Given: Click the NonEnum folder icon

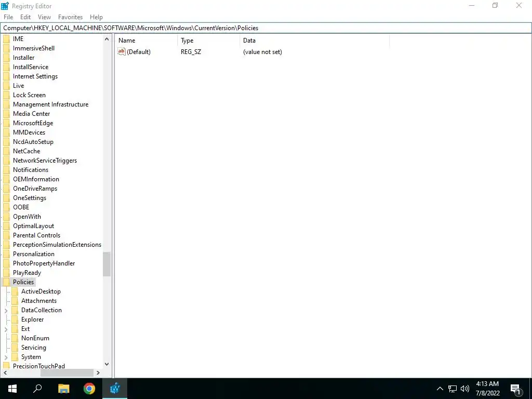Looking at the screenshot, I should click(15, 338).
